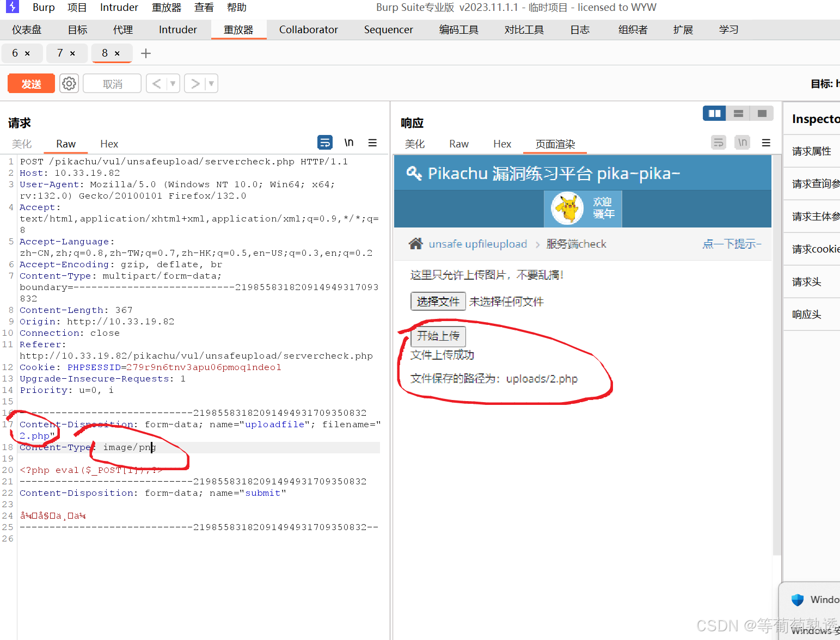Add a new Repeater tab with plus
This screenshot has width=840, height=640.
point(145,53)
